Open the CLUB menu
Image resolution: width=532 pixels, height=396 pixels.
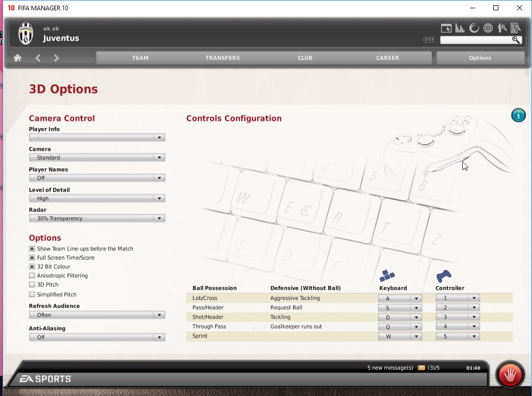pos(305,58)
